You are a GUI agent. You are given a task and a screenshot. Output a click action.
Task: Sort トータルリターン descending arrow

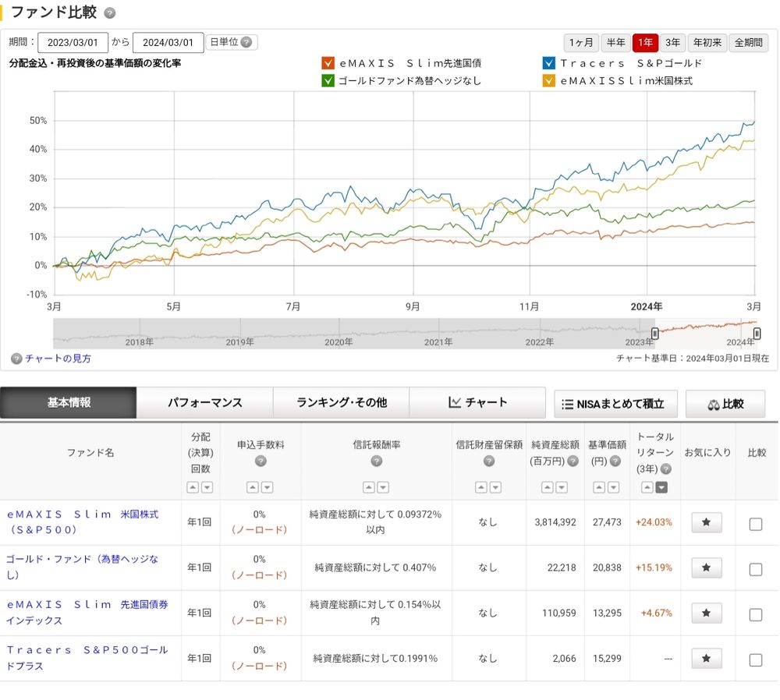coord(661,487)
